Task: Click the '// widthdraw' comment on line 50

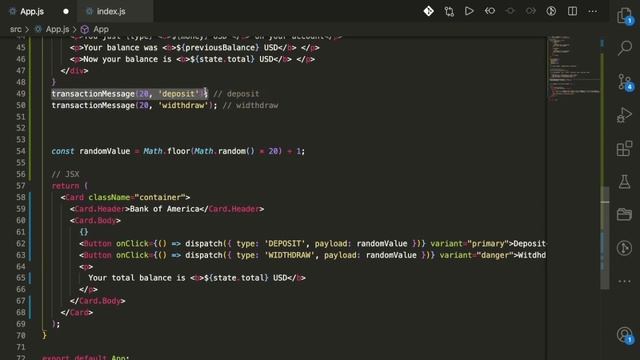Action: click(x=251, y=105)
